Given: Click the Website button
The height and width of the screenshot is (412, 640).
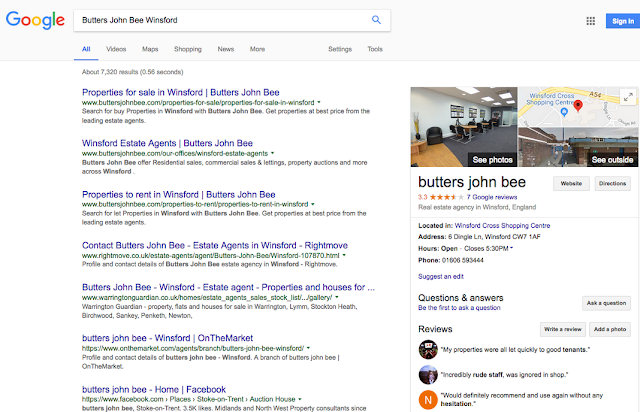Looking at the screenshot, I should pyautogui.click(x=571, y=184).
